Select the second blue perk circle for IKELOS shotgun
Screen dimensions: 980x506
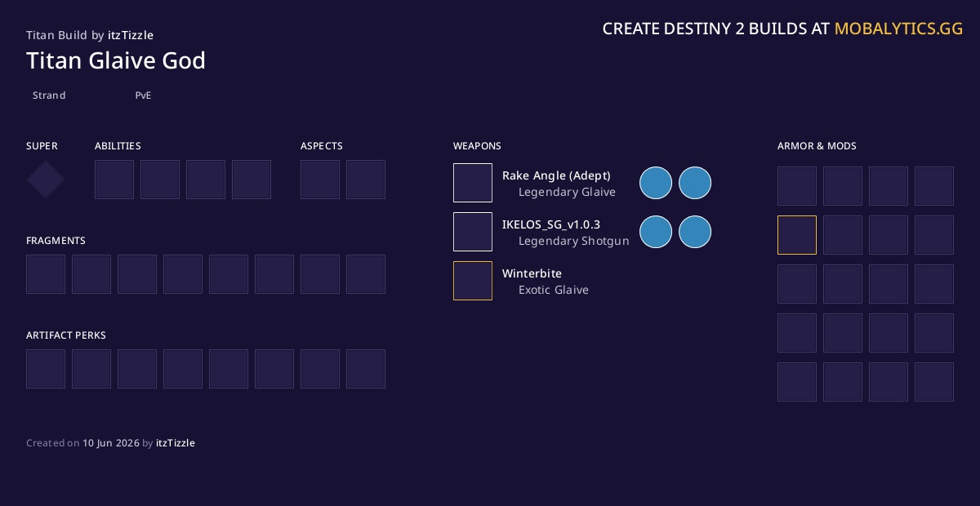coord(695,232)
